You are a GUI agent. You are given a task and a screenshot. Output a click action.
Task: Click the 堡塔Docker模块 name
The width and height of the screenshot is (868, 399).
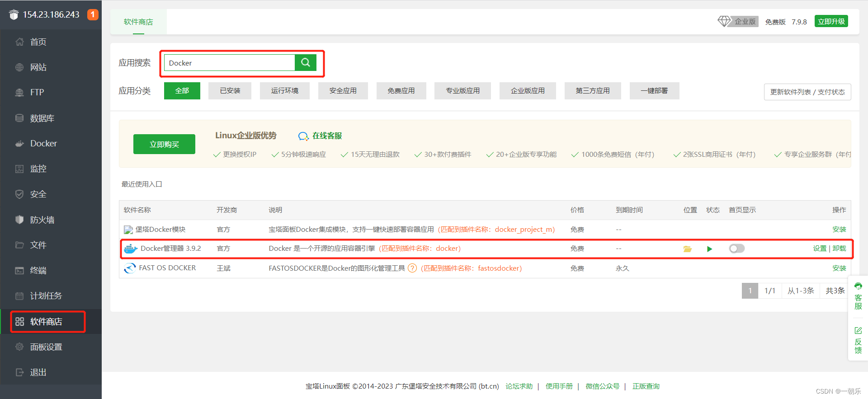[x=160, y=230]
